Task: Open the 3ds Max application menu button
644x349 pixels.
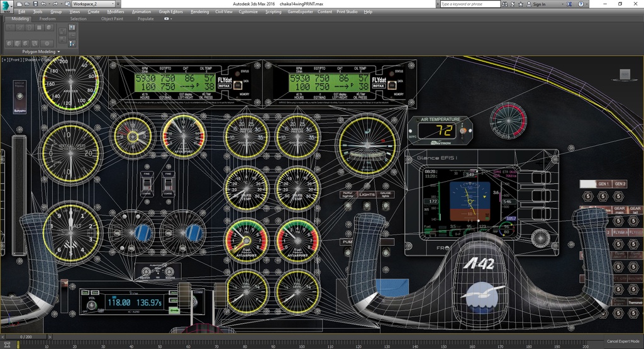Action: pos(6,6)
